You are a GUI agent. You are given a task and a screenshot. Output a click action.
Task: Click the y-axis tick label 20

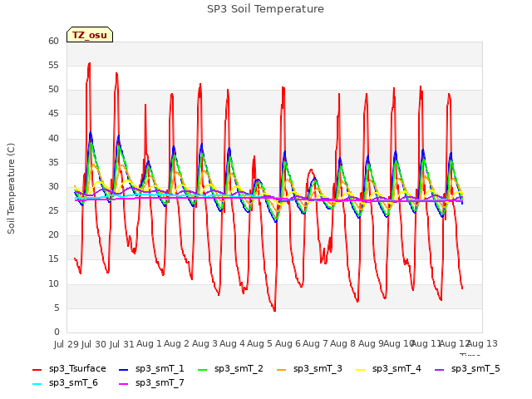coord(53,235)
